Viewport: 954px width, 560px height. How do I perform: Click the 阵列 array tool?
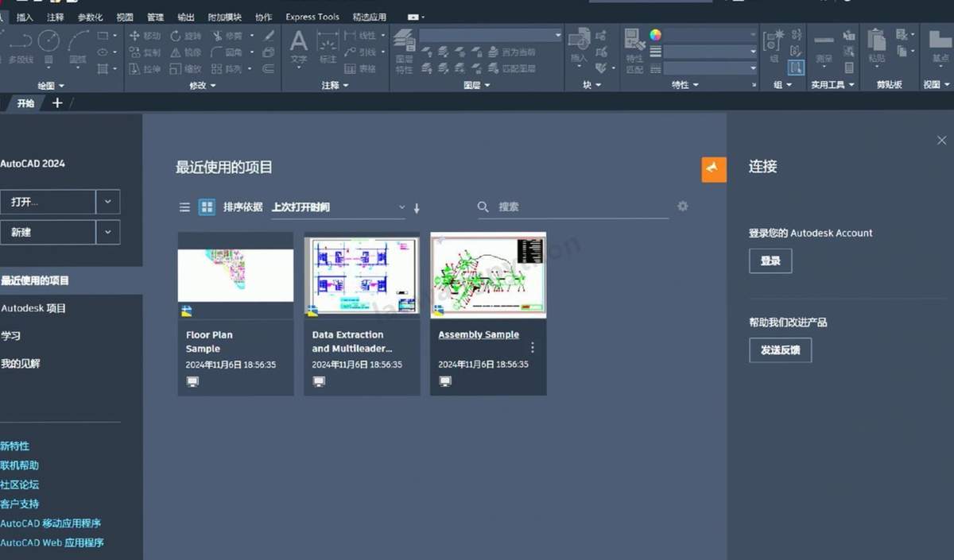point(226,69)
